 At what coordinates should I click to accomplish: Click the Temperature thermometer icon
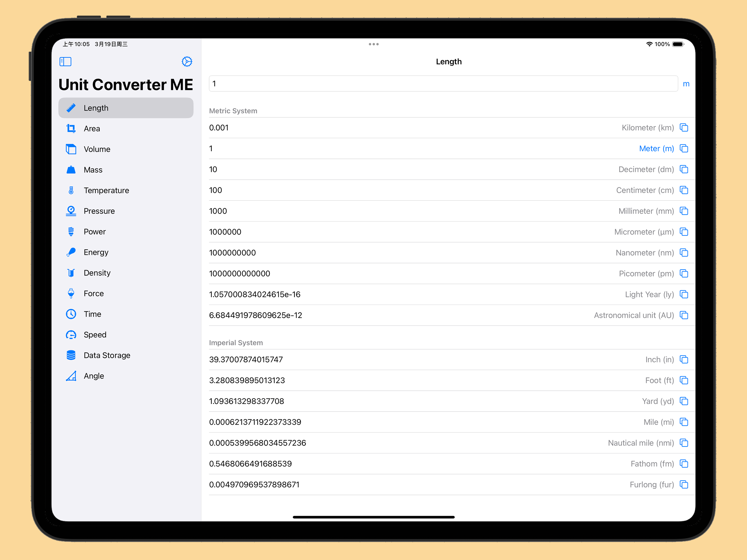point(71,191)
